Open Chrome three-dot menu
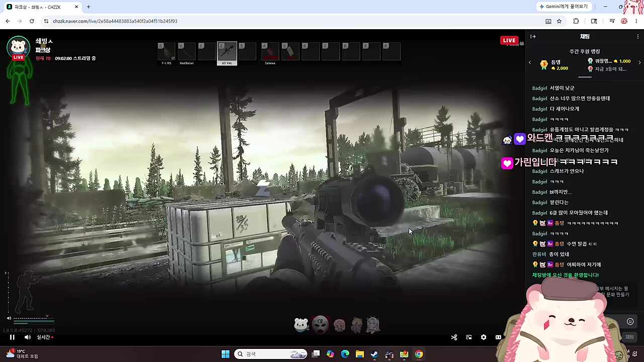 tap(636, 21)
